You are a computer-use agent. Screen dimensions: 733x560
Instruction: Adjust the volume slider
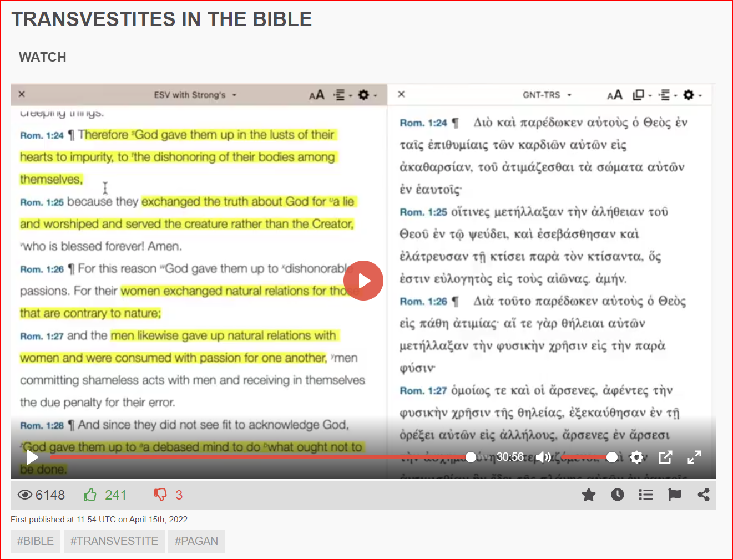click(x=588, y=457)
